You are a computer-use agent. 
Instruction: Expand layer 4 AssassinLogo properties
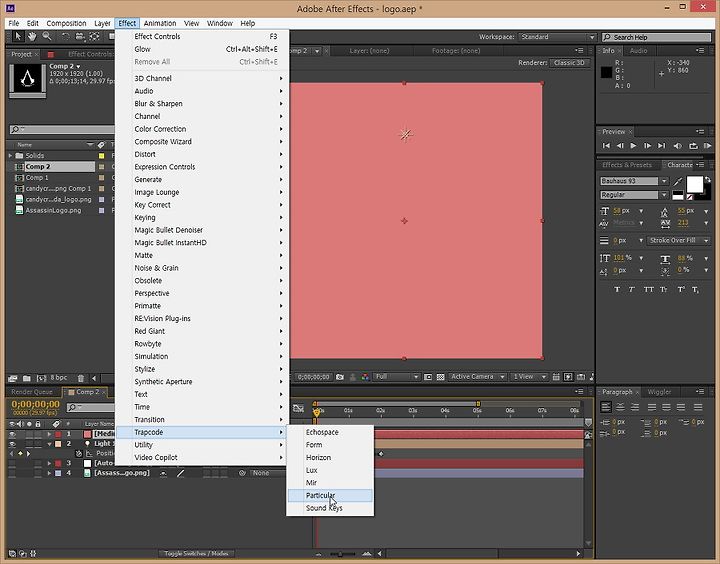click(49, 473)
